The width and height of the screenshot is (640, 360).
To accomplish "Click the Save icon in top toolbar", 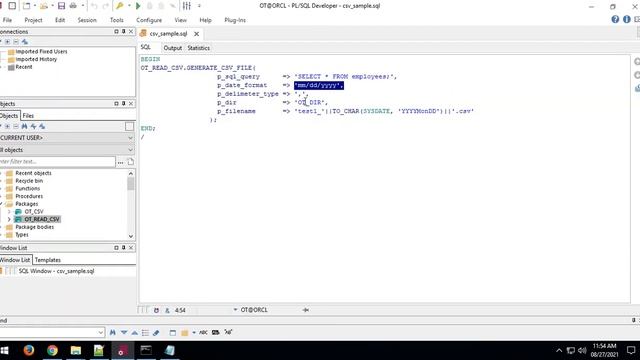I will click(x=61, y=6).
